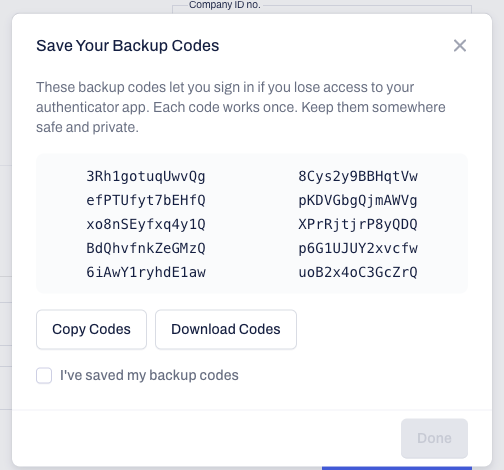Screen dimensions: 504x470
Task: Click the Company ID no. field behind the dialog
Action: [322, 9]
